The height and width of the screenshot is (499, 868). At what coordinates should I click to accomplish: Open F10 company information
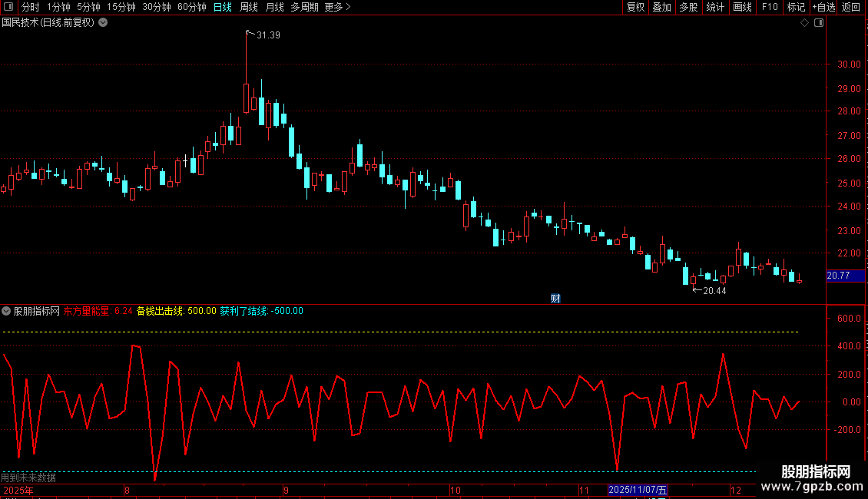(770, 7)
